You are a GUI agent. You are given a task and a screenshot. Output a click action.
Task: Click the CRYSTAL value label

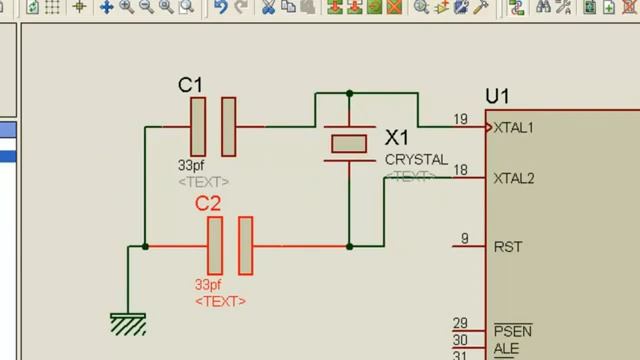pyautogui.click(x=416, y=160)
